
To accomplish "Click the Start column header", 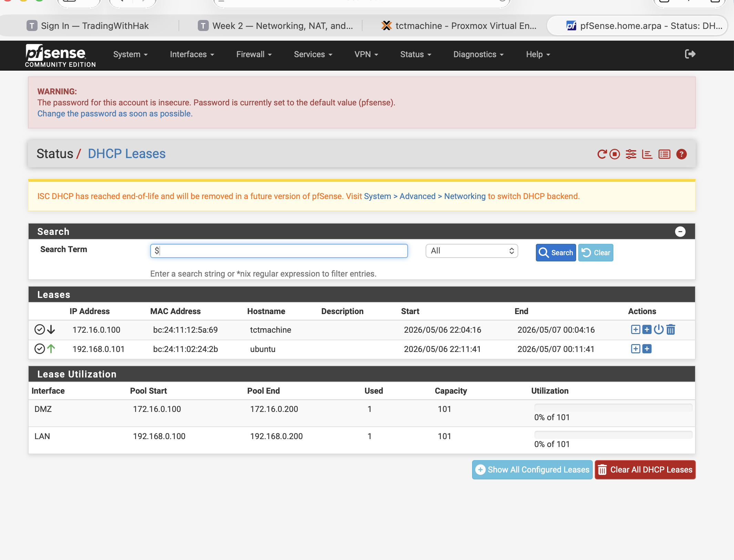I will (410, 311).
